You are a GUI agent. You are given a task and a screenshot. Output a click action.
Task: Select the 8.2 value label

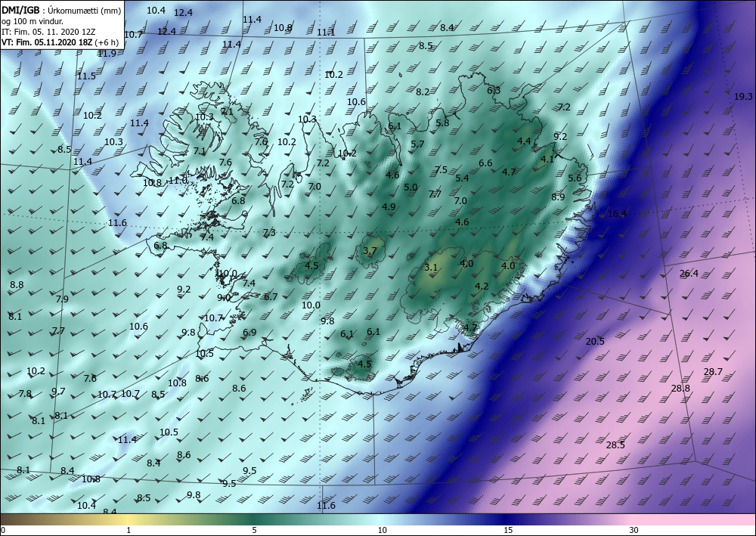pyautogui.click(x=423, y=91)
